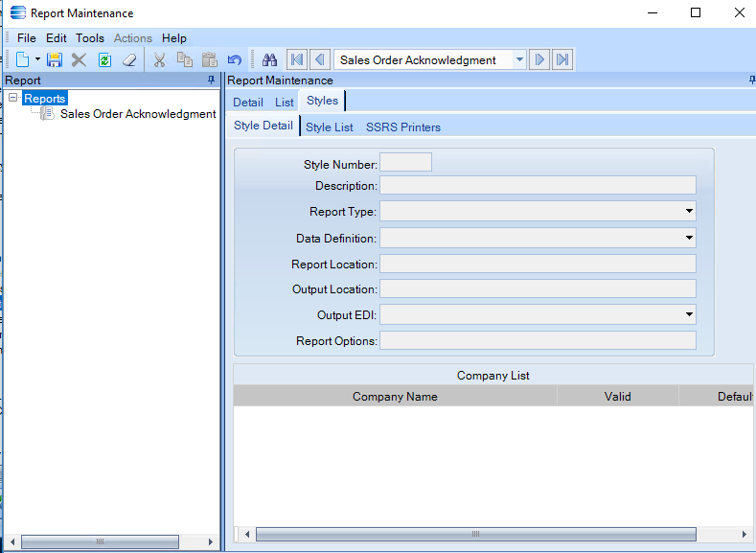756x553 pixels.
Task: Click the Description input field
Action: (x=538, y=185)
